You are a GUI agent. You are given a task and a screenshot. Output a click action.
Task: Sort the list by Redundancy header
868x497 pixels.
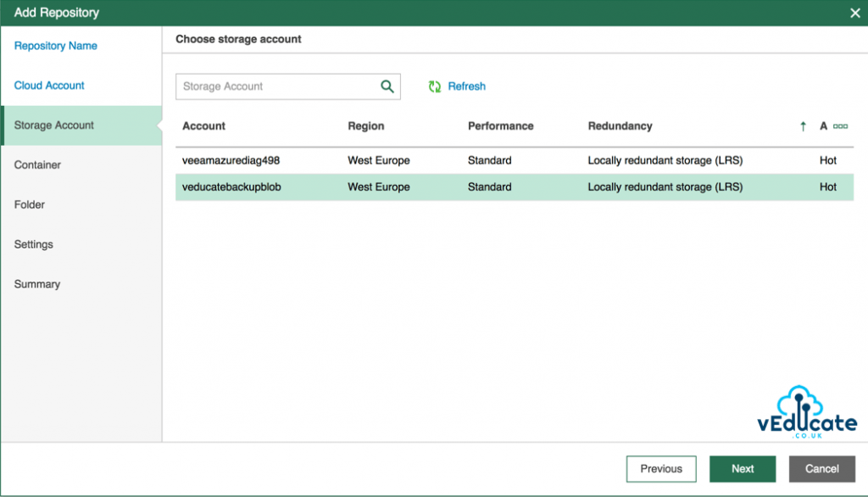pyautogui.click(x=620, y=126)
